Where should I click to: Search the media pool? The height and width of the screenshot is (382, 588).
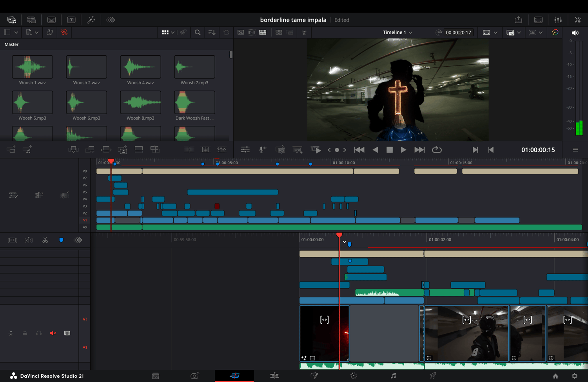point(198,33)
